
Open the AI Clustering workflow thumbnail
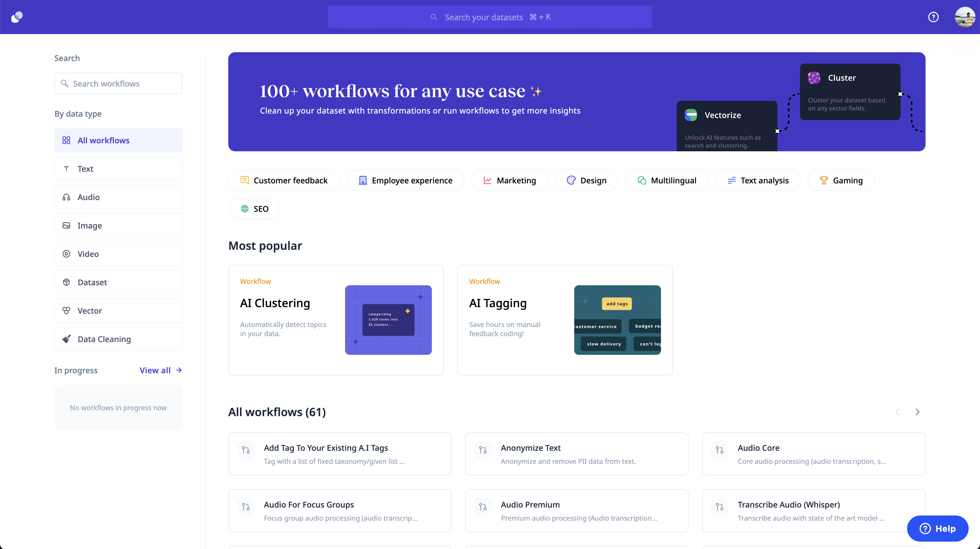388,320
